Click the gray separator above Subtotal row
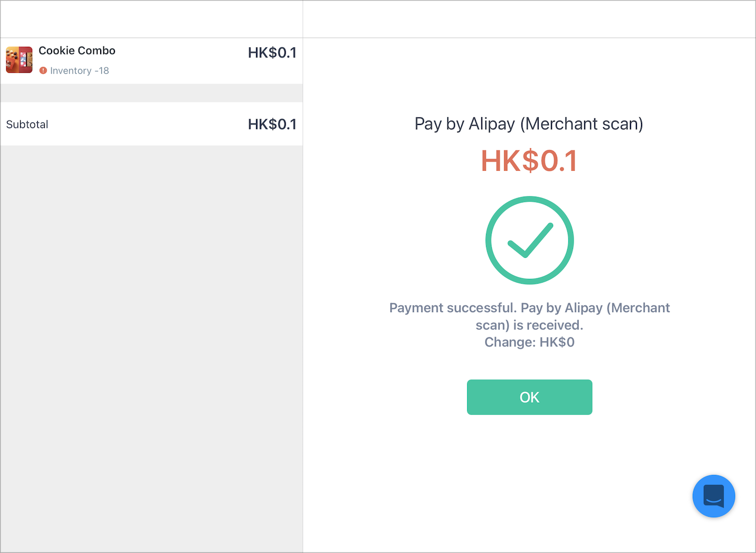Screen dimensions: 756x553 (x=151, y=93)
